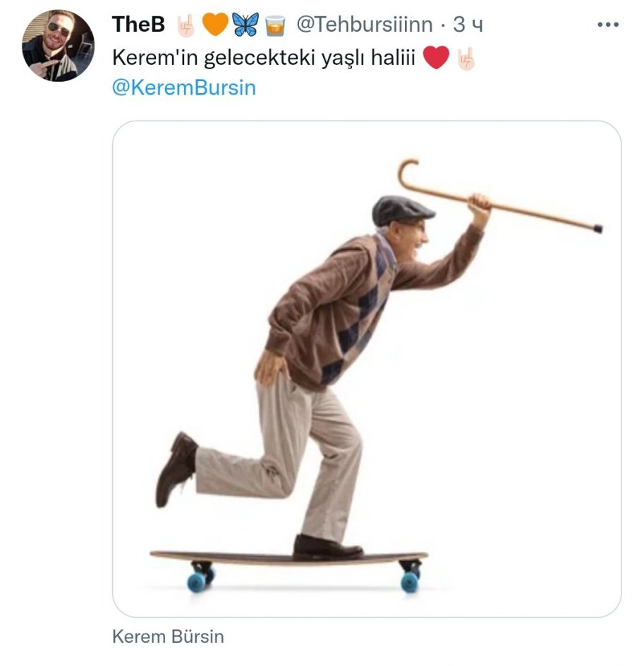Click the rock hand emoji ending the tweet text
This screenshot has width=644, height=666.
click(466, 58)
